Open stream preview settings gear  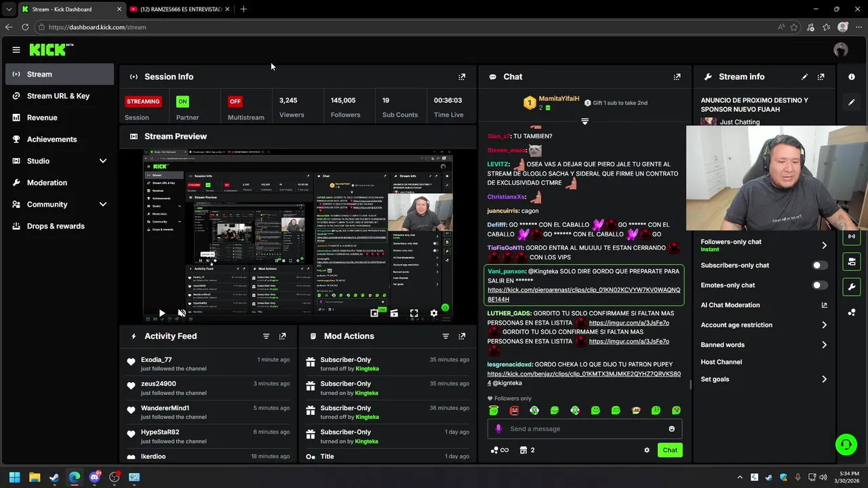[x=434, y=313]
